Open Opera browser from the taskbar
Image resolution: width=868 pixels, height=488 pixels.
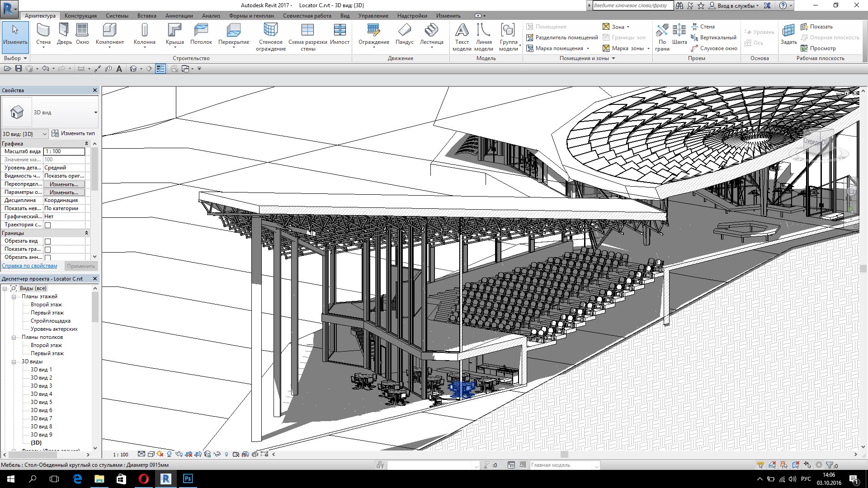tap(143, 479)
